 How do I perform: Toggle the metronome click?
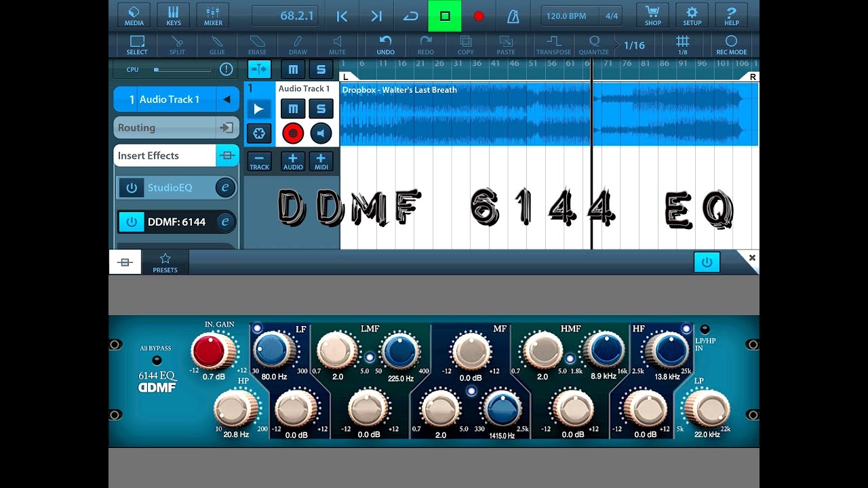coord(513,16)
